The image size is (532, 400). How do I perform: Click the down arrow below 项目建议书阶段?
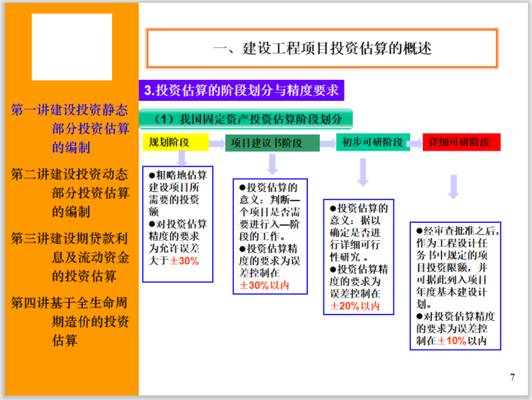coord(272,164)
